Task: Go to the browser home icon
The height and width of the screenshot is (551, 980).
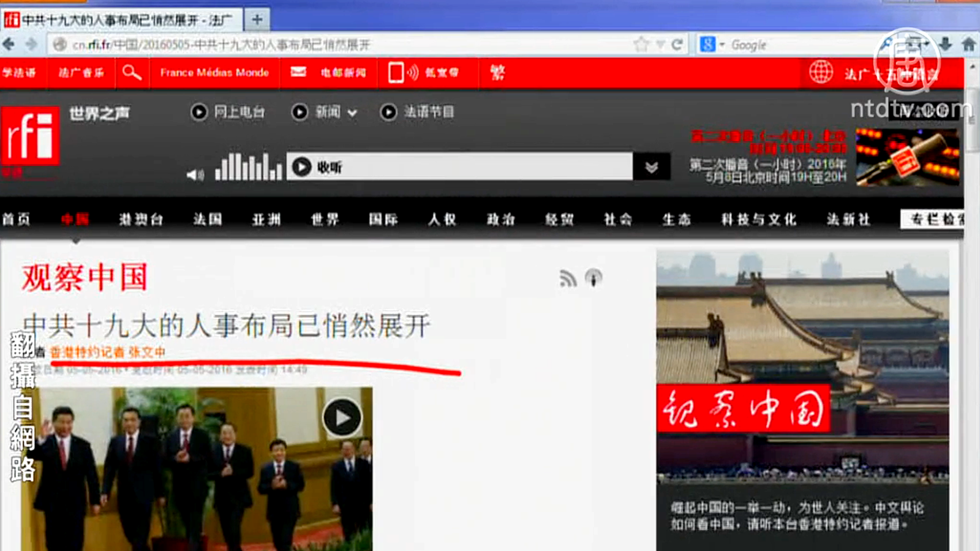Action: click(x=968, y=44)
